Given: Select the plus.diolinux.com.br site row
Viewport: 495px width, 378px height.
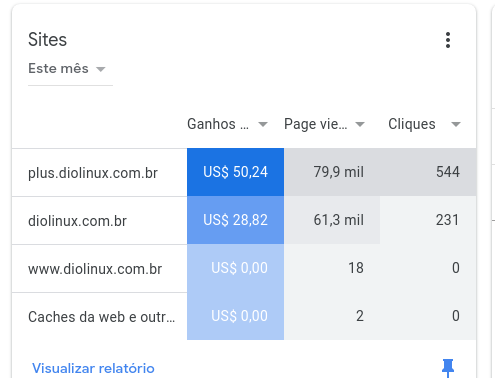Looking at the screenshot, I should coord(244,172).
